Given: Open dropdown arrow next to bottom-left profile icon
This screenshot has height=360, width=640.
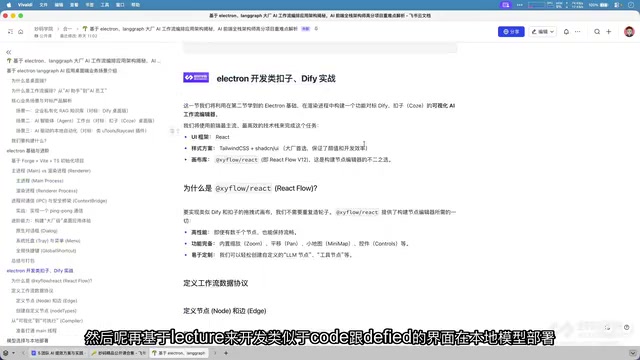Looking at the screenshot, I should [13, 353].
